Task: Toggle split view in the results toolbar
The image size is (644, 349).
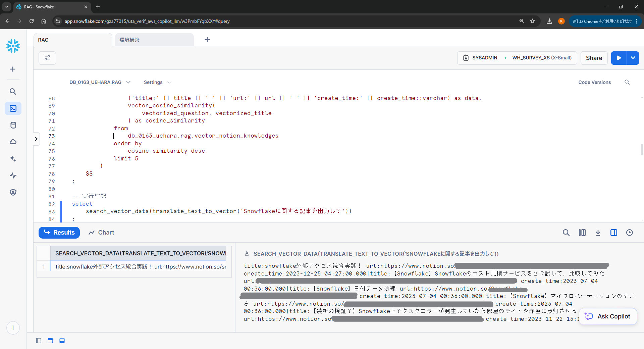Action: (x=614, y=233)
